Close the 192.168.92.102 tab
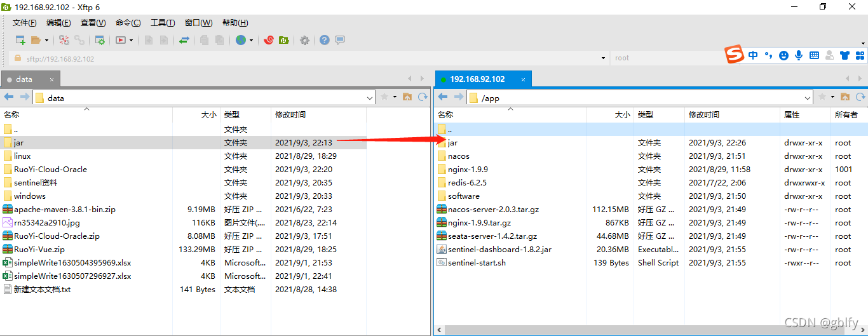868x336 pixels. point(524,79)
